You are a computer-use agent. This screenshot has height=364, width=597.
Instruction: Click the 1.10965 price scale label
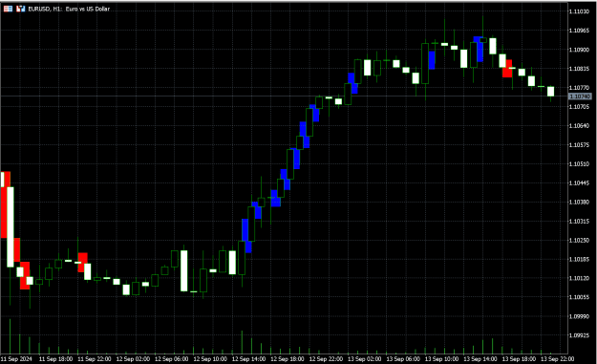[x=579, y=31]
